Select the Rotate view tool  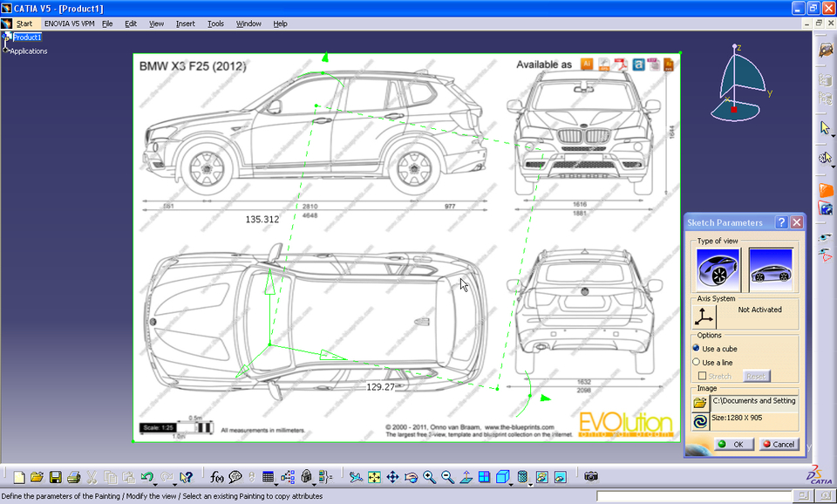click(x=412, y=477)
